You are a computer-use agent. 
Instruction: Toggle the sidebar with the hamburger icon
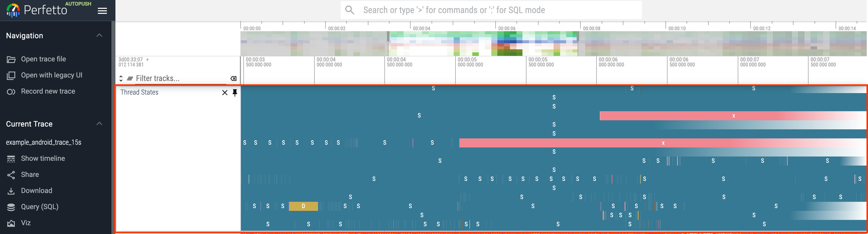click(102, 11)
